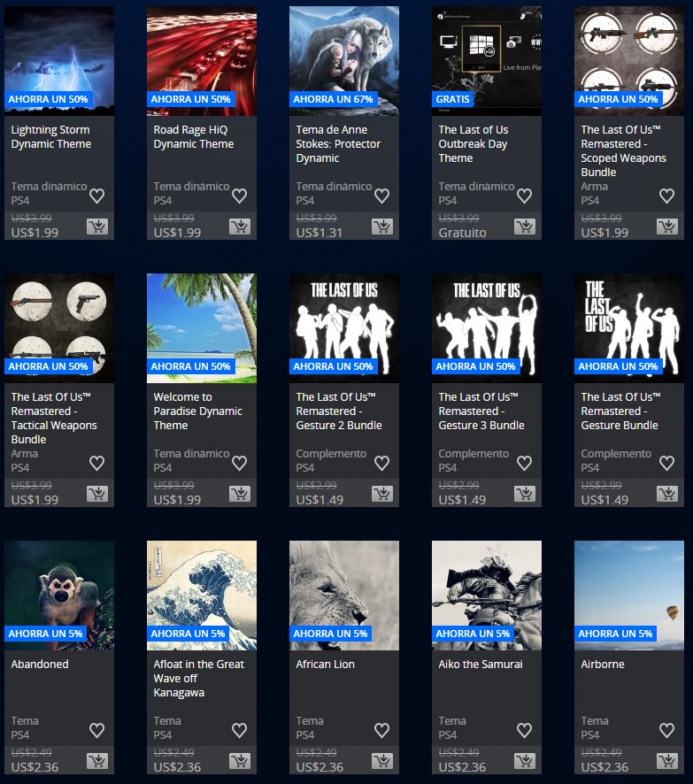
Task: Toggle heart on Afloat in Great Wave
Action: pos(239,730)
